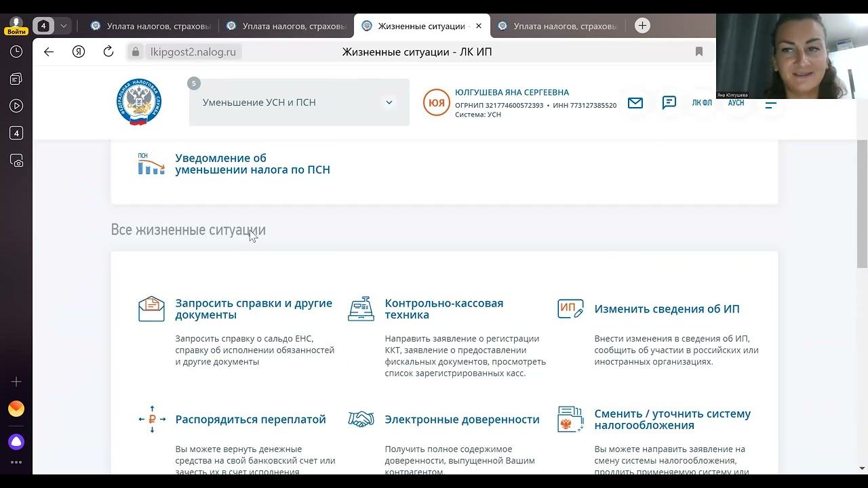Click the ruble arrows overpayment icon
The width and height of the screenshot is (868, 488).
coord(152,420)
